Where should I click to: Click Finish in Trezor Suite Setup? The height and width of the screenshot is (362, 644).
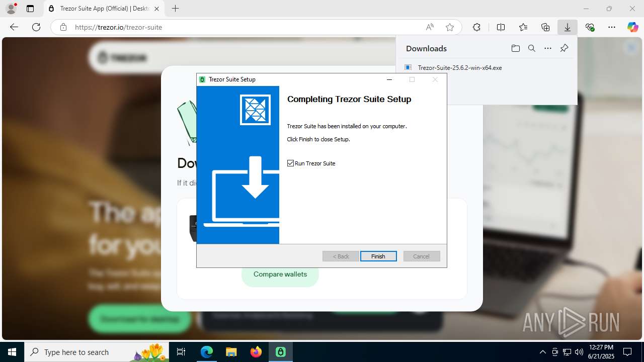(378, 256)
